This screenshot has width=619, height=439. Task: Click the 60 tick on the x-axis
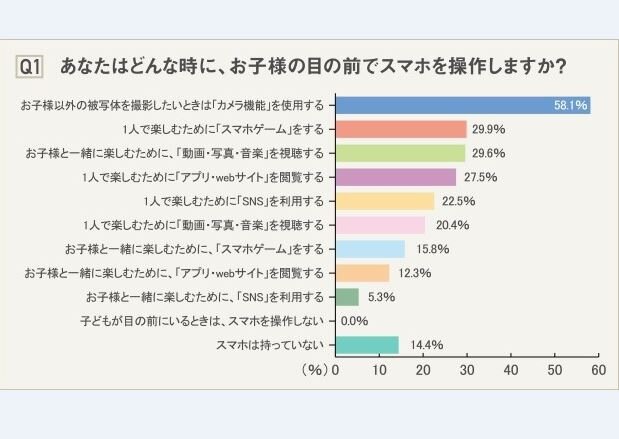(x=598, y=369)
